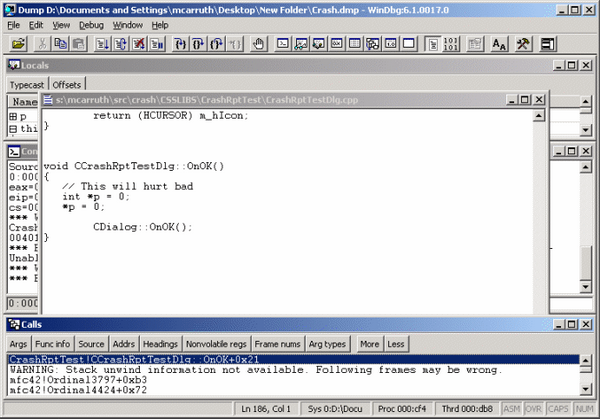
Task: Open the View menu
Action: pos(61,25)
